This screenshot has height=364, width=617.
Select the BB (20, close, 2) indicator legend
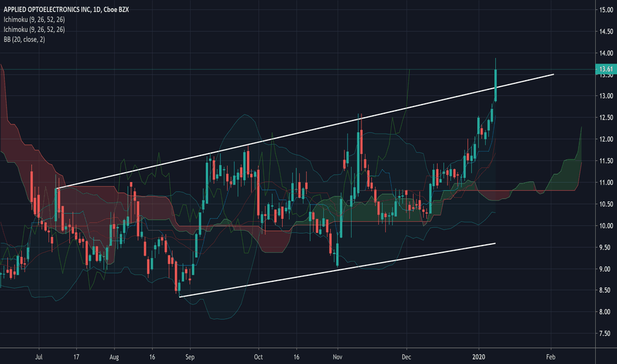24,39
